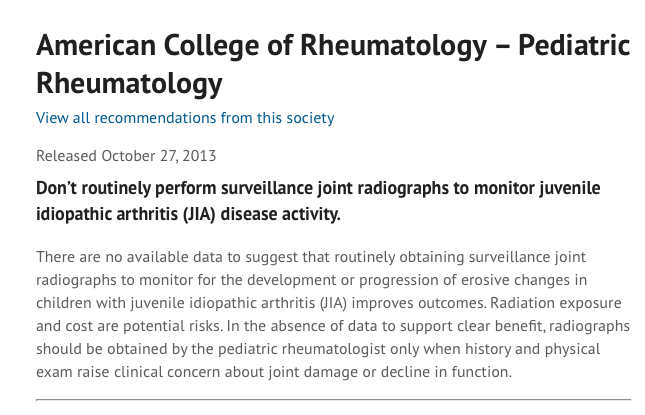Click the horizontal divider line below the paragraph
The width and height of the screenshot is (645, 415).
pos(333,399)
